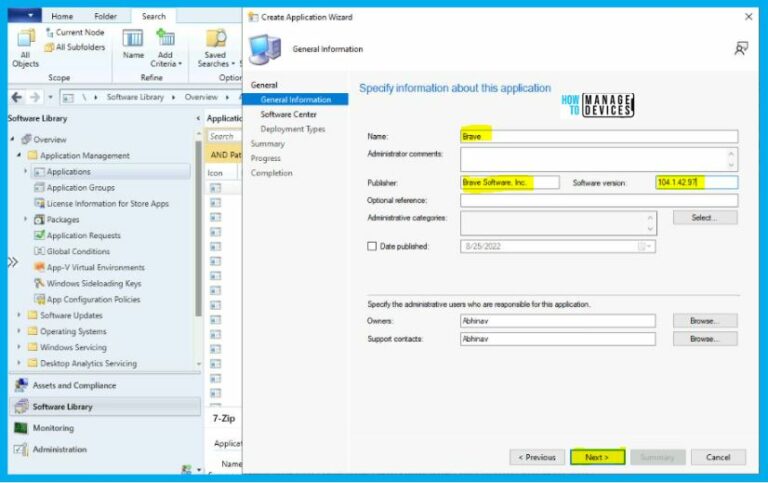This screenshot has height=483, width=768.
Task: Collapse the Software Library navigation pane
Action: (198, 118)
